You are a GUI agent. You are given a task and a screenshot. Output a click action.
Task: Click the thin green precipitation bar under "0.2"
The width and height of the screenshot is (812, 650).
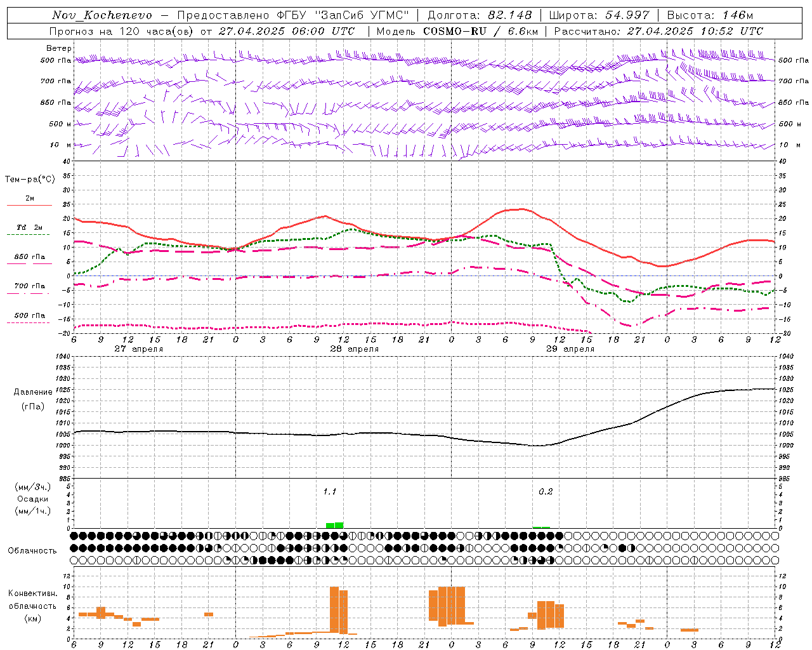(541, 527)
